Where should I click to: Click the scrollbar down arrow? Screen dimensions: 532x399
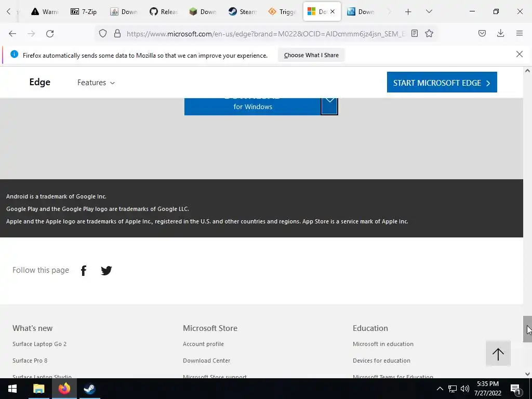point(527,374)
